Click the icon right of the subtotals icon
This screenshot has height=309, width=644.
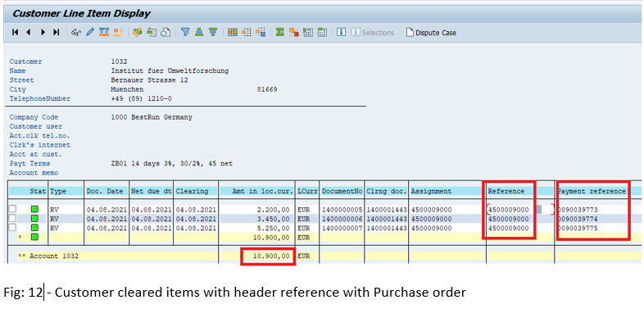point(308,33)
